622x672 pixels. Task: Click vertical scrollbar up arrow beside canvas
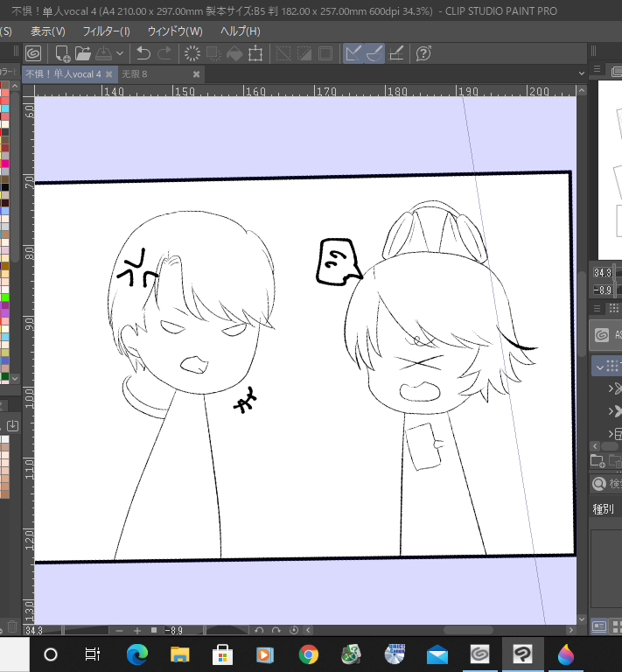point(581,90)
